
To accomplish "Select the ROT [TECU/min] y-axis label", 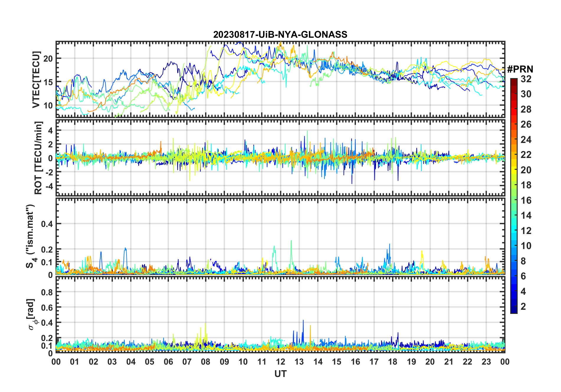I will point(38,158).
